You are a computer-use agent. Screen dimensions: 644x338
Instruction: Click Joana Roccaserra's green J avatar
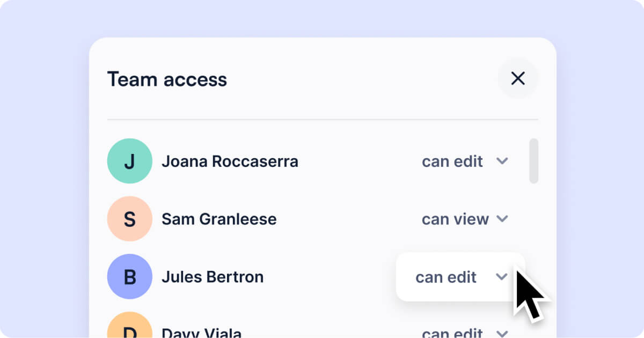point(130,161)
